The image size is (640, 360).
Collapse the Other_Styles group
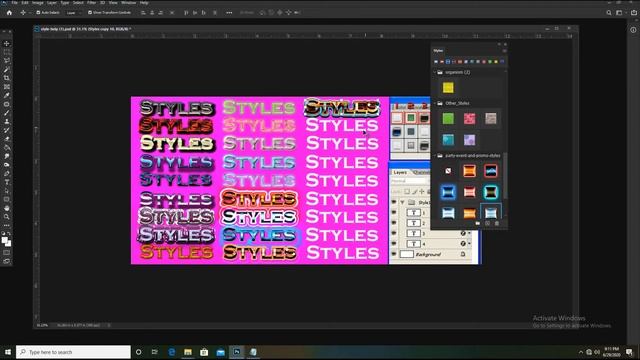pos(435,103)
